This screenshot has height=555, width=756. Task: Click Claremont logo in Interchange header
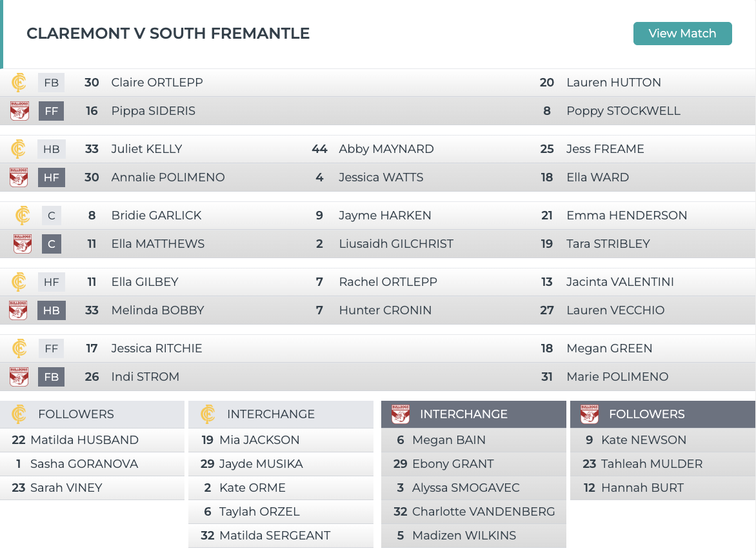click(208, 414)
